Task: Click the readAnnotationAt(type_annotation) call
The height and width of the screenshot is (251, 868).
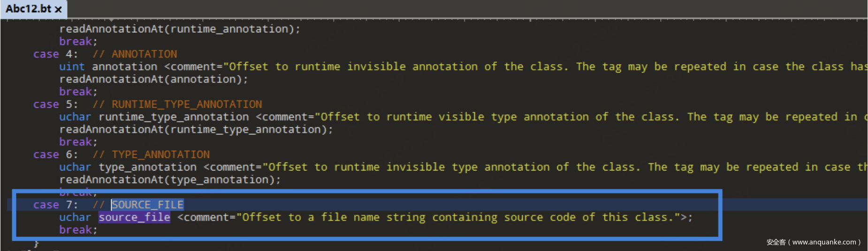Action: pos(169,180)
